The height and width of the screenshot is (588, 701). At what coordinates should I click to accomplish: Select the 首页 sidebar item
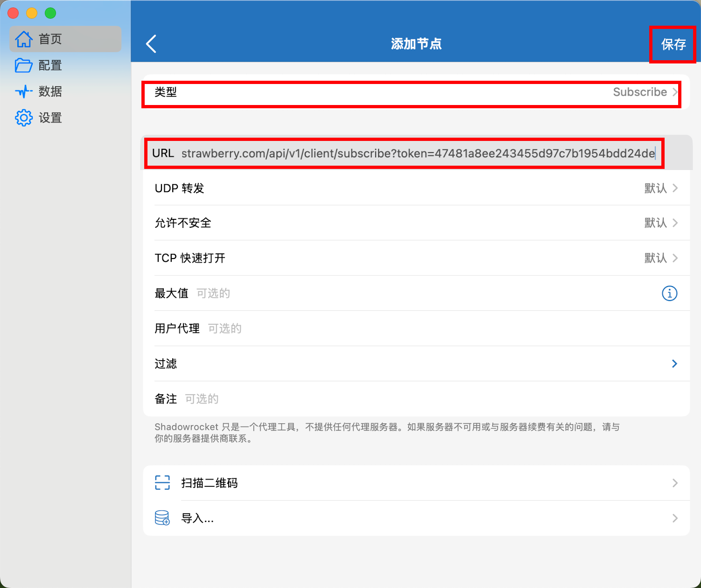(x=65, y=39)
